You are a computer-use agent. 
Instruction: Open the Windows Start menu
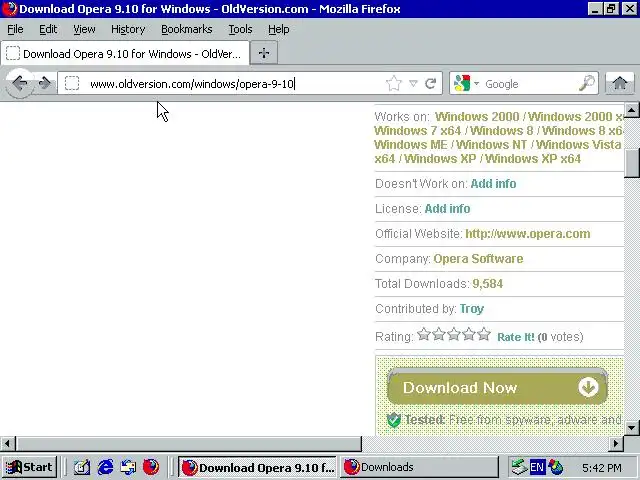(x=29, y=467)
